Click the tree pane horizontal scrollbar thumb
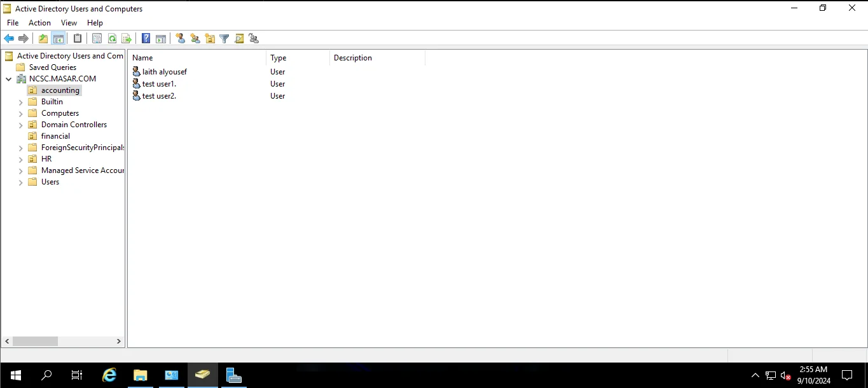The image size is (868, 388). coord(36,342)
